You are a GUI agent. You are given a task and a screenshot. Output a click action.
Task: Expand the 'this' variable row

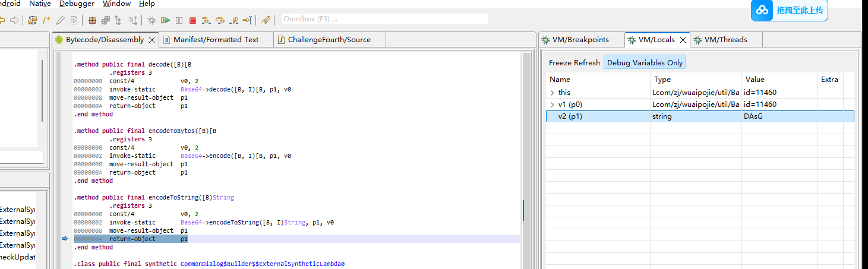[553, 93]
